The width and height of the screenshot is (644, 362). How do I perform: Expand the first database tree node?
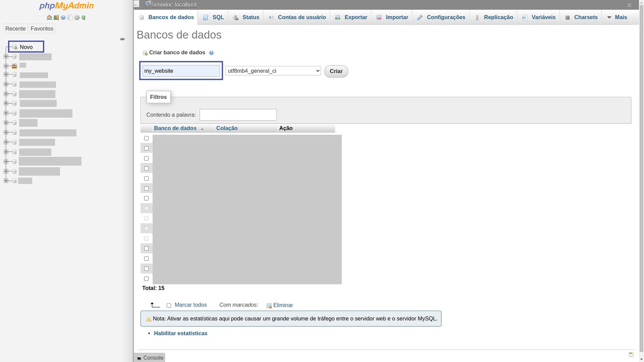(6, 56)
